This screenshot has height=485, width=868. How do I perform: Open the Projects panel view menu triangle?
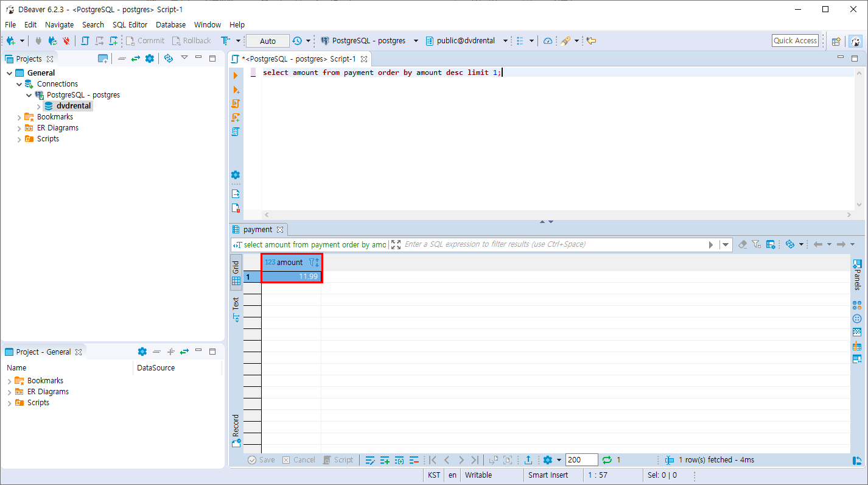tap(185, 58)
